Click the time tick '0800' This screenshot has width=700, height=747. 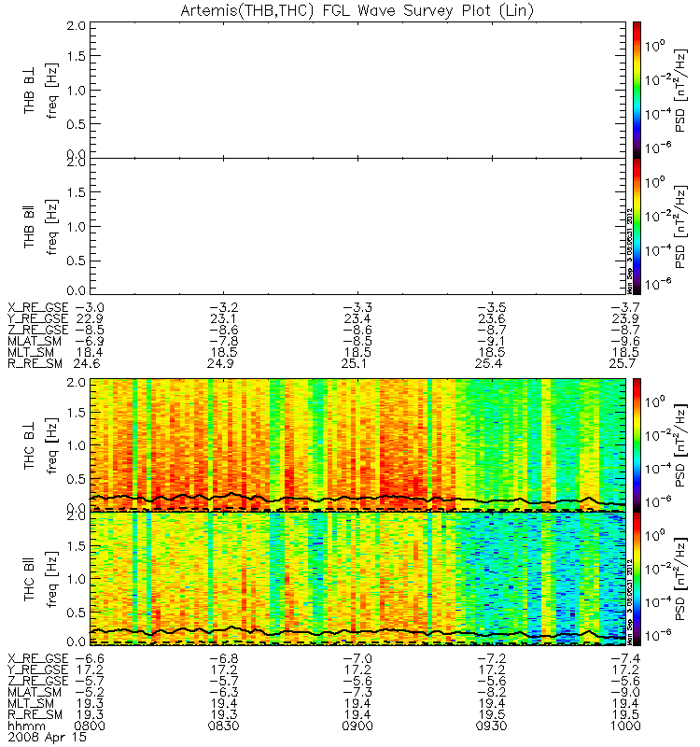[x=90, y=726]
